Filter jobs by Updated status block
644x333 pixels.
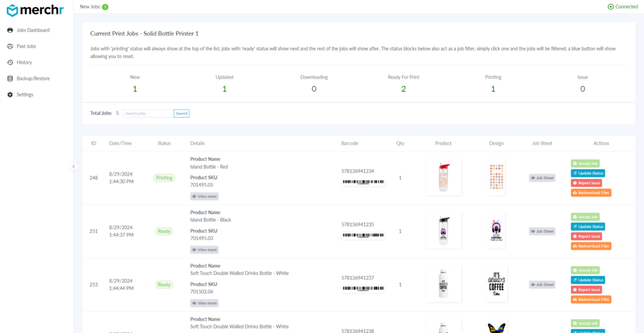click(x=225, y=84)
